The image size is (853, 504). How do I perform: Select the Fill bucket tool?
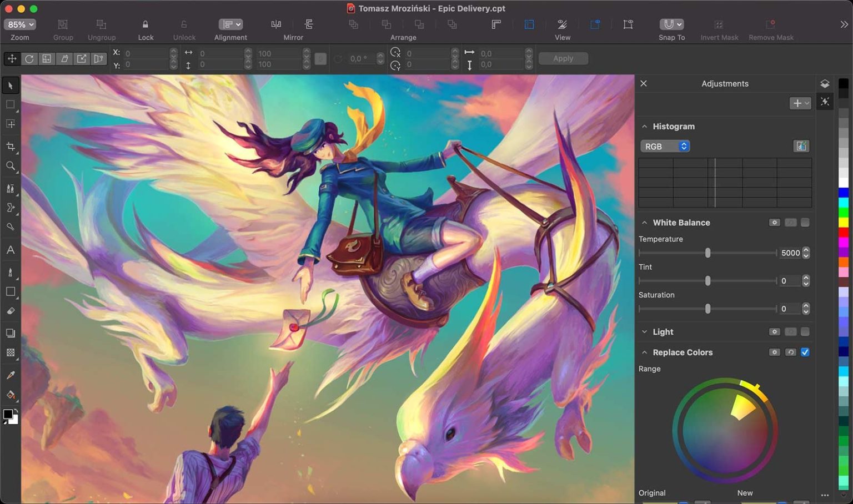click(11, 395)
